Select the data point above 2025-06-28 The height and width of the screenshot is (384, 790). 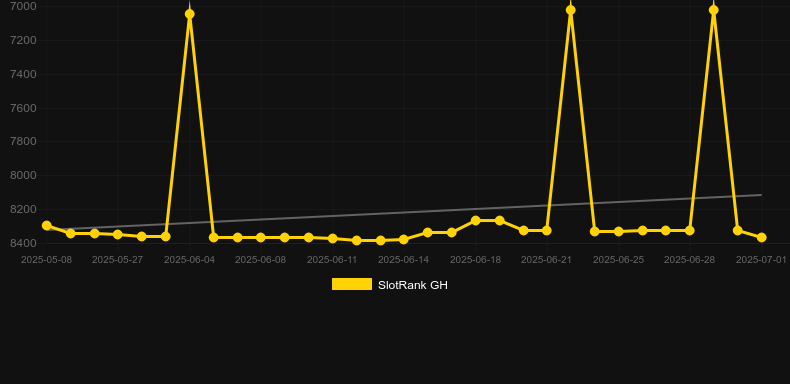pos(690,231)
